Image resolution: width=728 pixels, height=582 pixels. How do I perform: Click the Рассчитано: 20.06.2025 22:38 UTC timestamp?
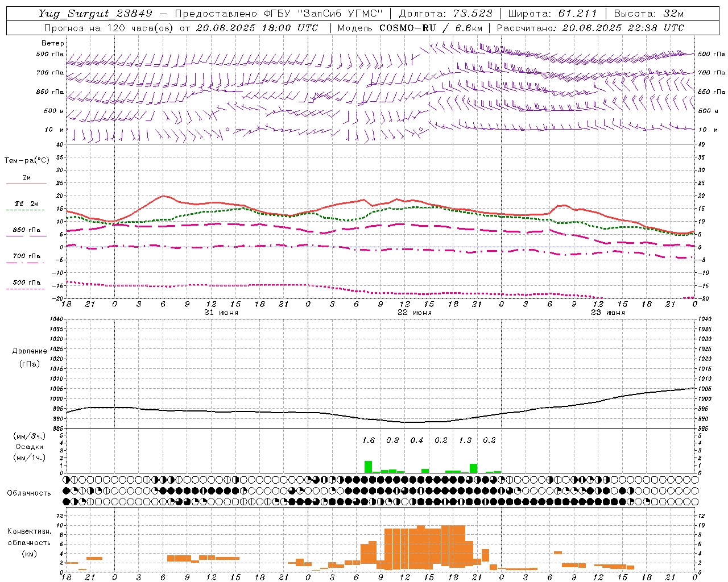[x=591, y=28]
